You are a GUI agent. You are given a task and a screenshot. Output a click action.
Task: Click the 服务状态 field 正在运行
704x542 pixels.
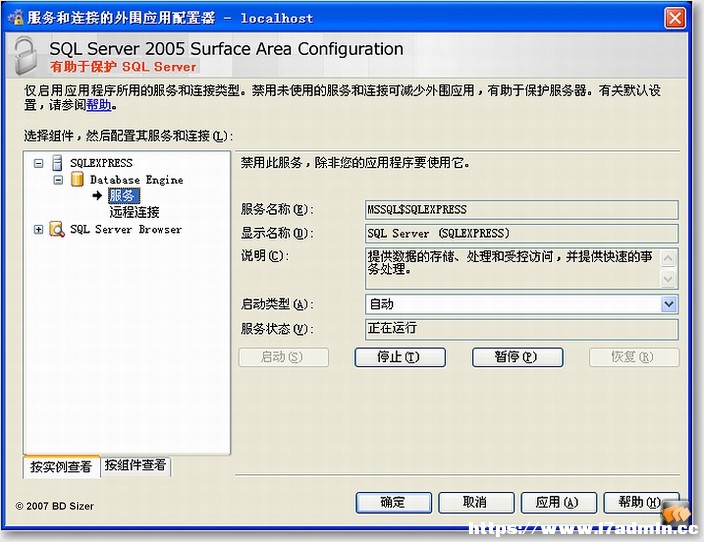(x=521, y=329)
